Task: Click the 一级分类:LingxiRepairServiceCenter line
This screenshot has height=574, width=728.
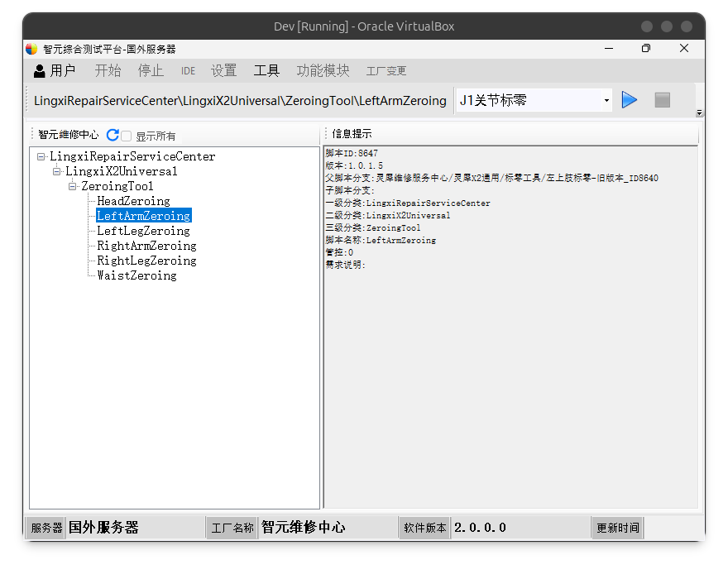Action: click(408, 203)
